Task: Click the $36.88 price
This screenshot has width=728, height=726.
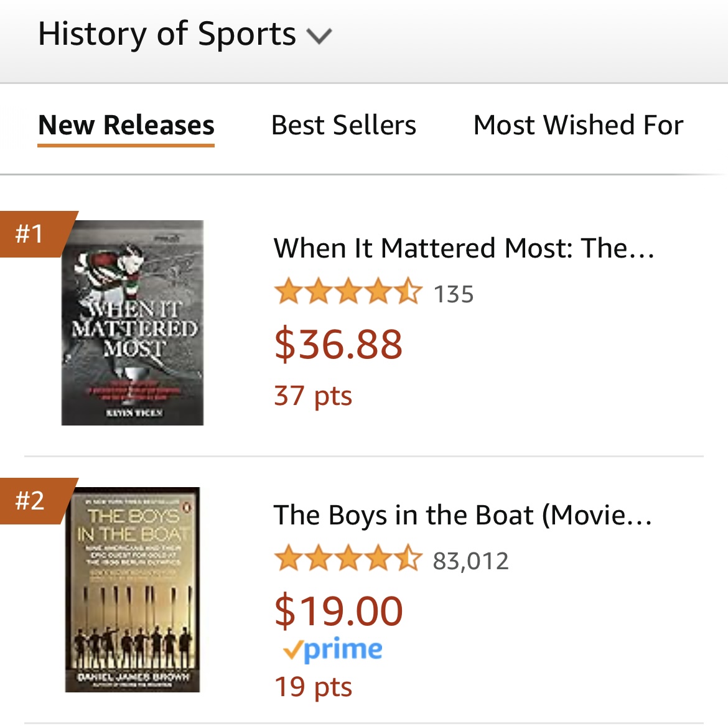Action: coord(338,345)
